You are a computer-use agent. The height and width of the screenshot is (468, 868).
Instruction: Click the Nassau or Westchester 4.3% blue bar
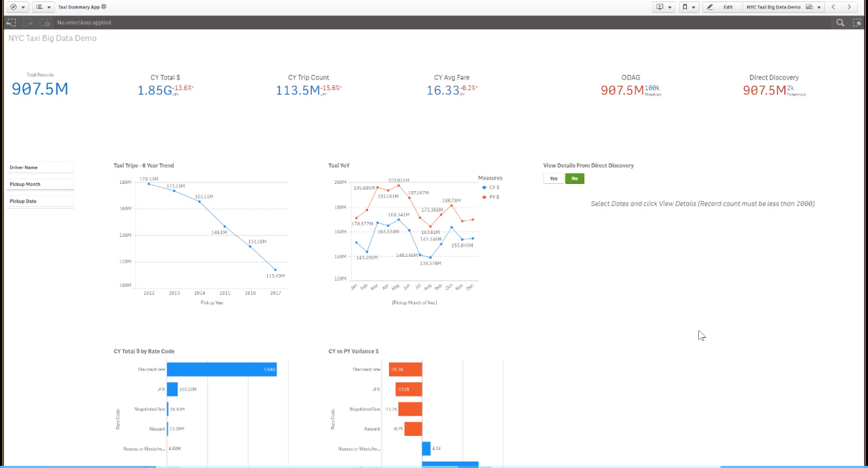427,449
